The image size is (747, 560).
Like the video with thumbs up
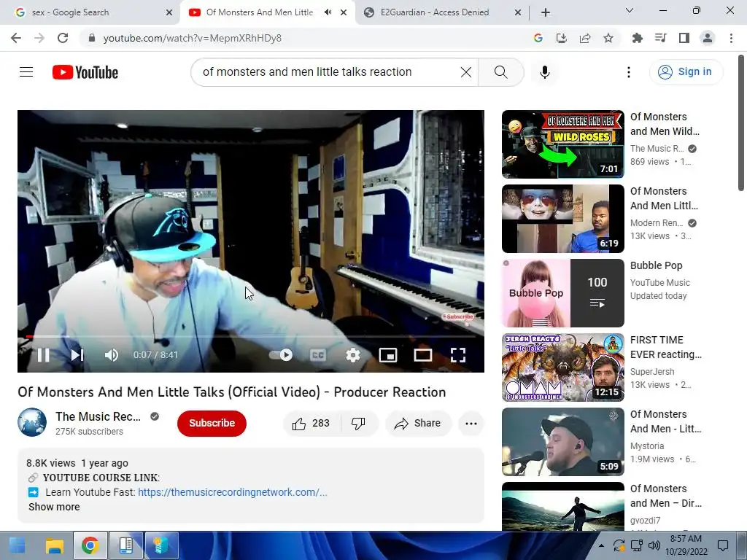(311, 424)
